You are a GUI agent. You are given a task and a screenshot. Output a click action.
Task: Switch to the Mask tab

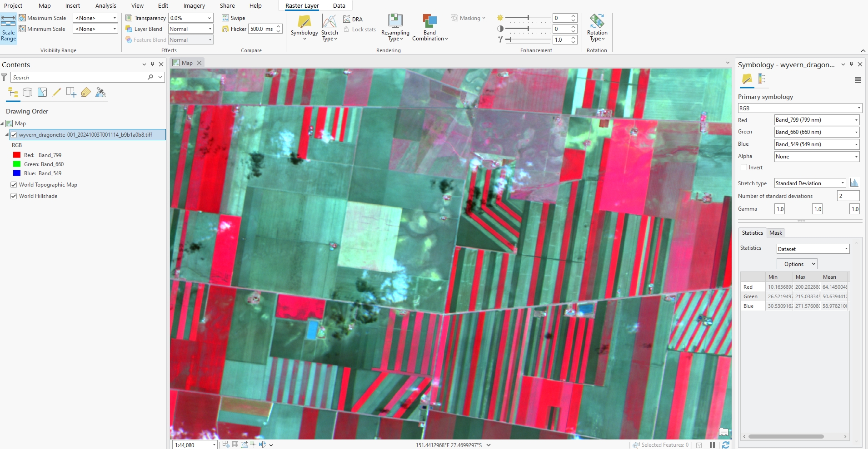(x=776, y=233)
